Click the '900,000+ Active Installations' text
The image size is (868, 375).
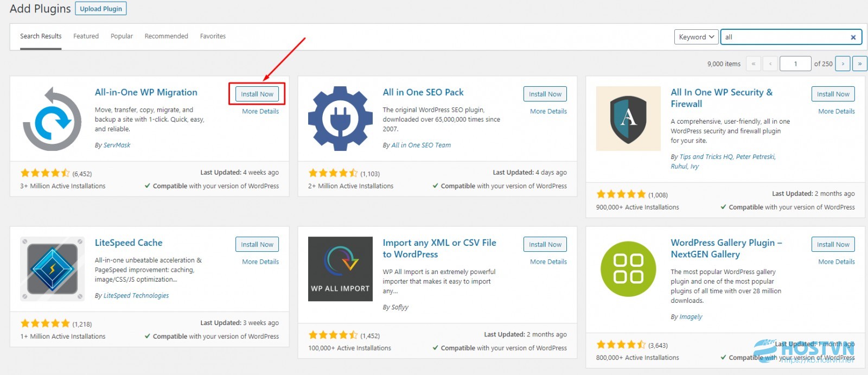pos(637,207)
